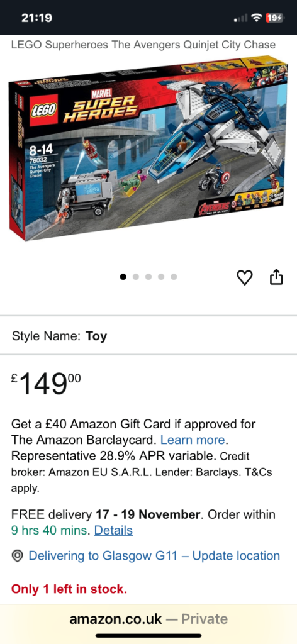Screen dimensions: 297x644
Task: Select the fifth image carousel dot
Action: (x=174, y=277)
